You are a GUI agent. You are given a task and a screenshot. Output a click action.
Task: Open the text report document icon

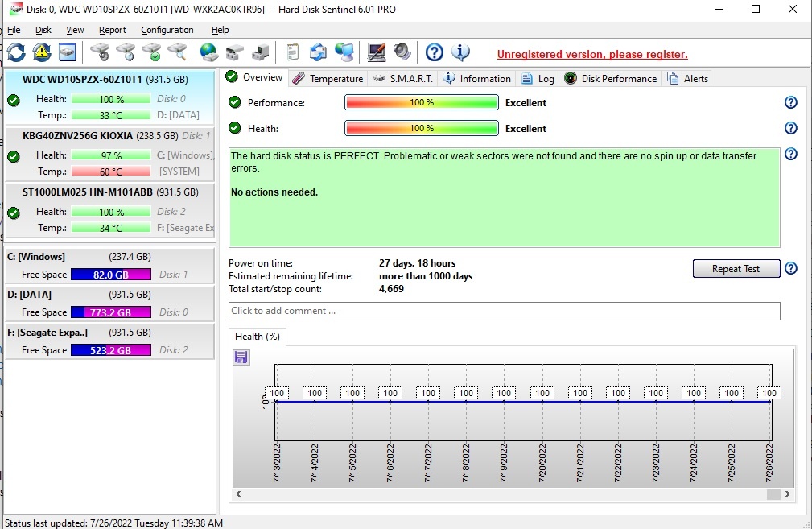click(293, 52)
